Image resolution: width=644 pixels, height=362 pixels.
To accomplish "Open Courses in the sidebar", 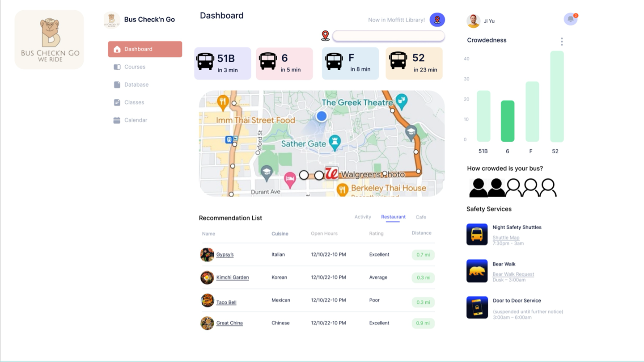I will 135,67.
